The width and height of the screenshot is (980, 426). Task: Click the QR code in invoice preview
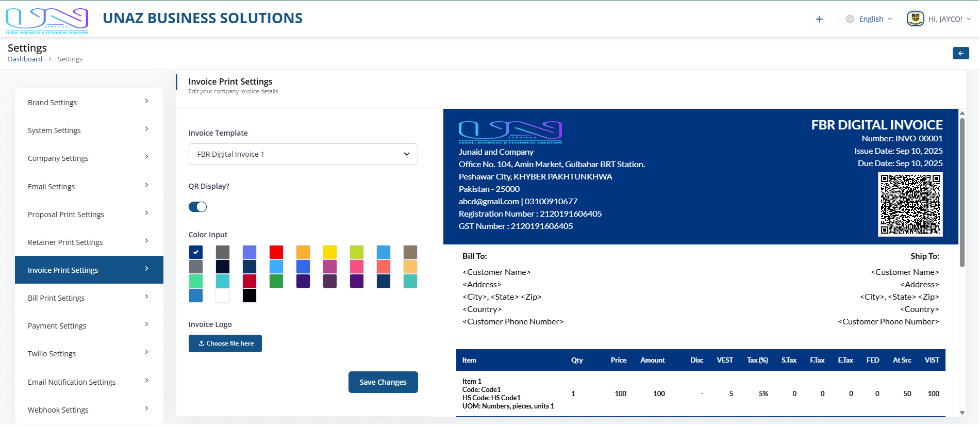click(910, 204)
